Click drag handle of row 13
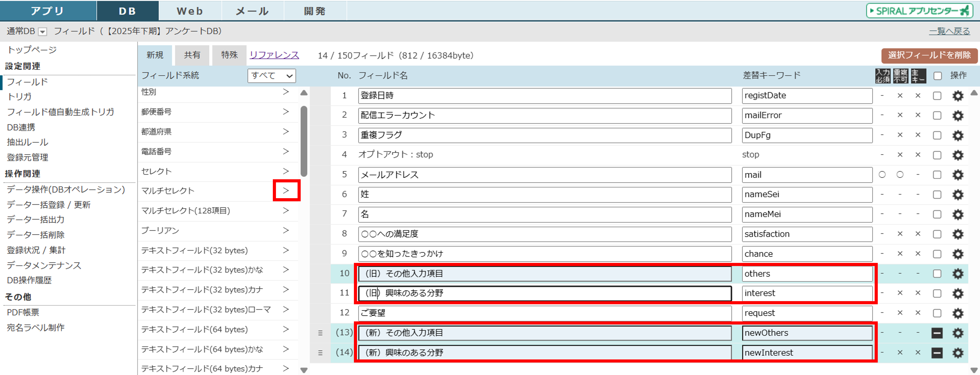The image size is (980, 375). (320, 333)
